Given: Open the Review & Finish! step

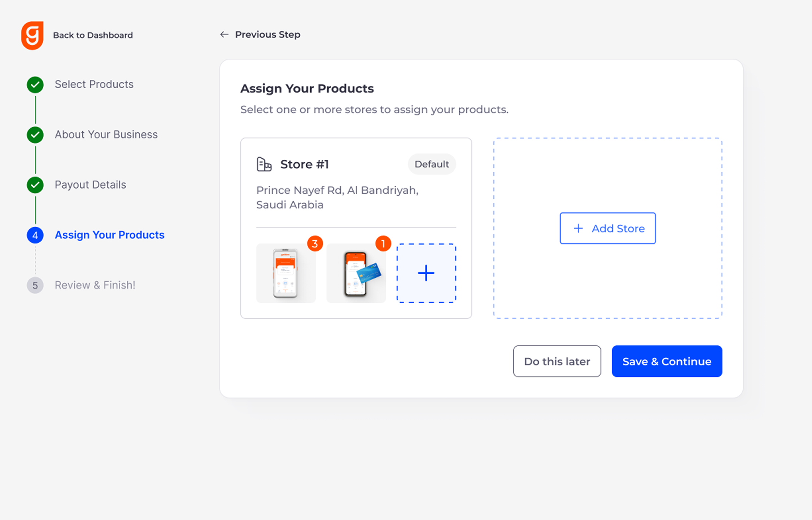Looking at the screenshot, I should (95, 285).
